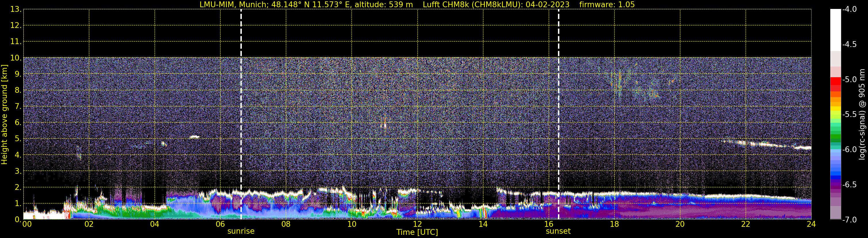Image resolution: width=868 pixels, height=238 pixels.
Task: Click the '16' tick on the time axis
Action: pos(549,224)
